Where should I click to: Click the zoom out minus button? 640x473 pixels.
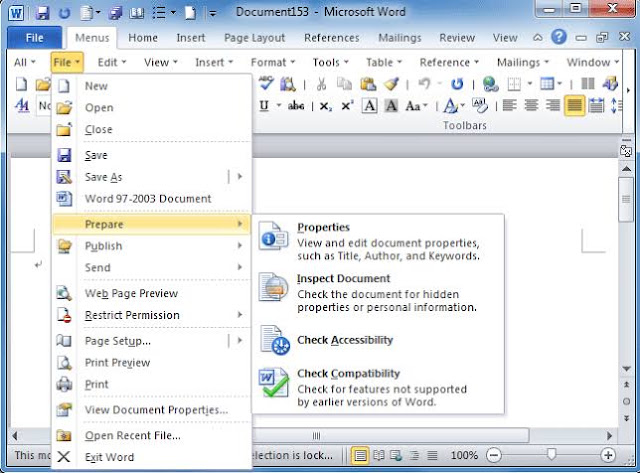[x=494, y=455]
